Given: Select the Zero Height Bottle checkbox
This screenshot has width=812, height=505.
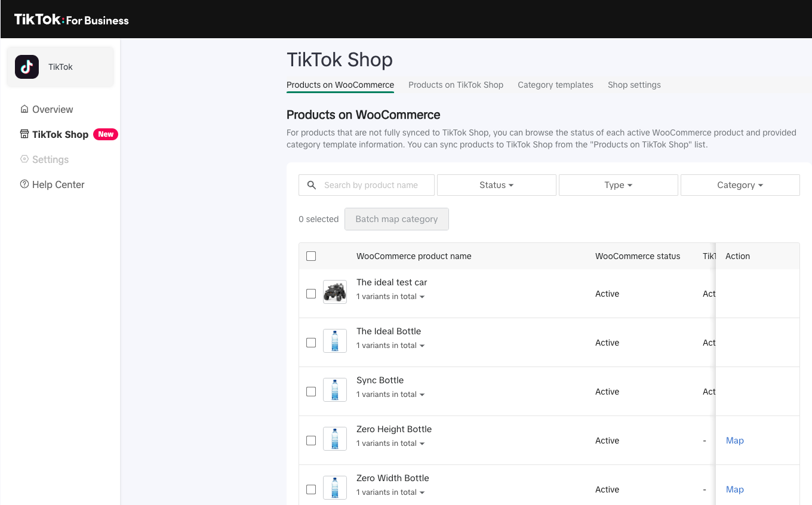Looking at the screenshot, I should pos(311,441).
